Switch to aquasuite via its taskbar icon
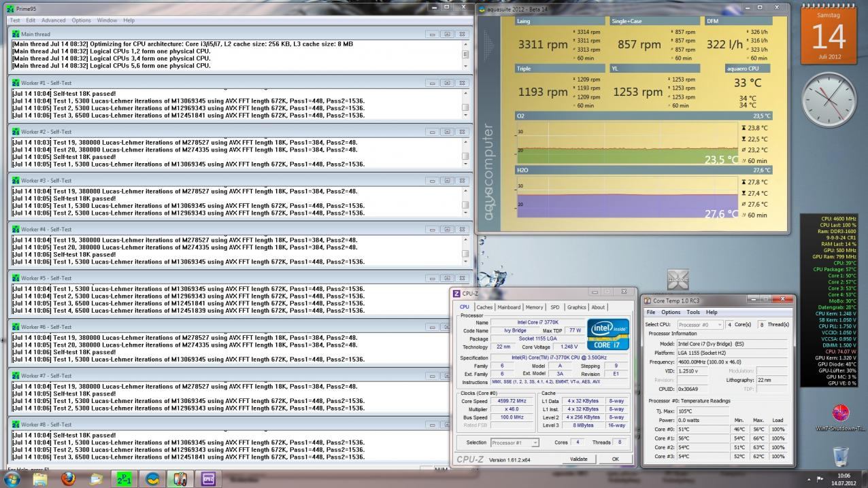The height and width of the screenshot is (488, 868). (152, 479)
